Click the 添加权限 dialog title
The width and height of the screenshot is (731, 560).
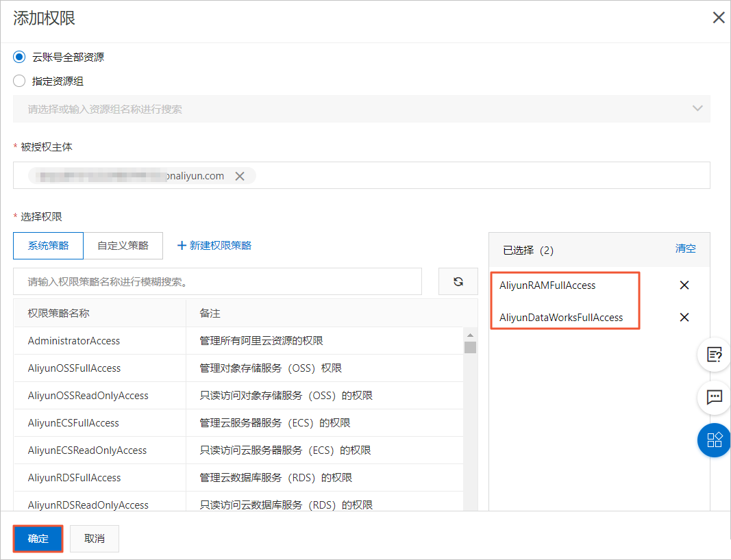point(44,18)
